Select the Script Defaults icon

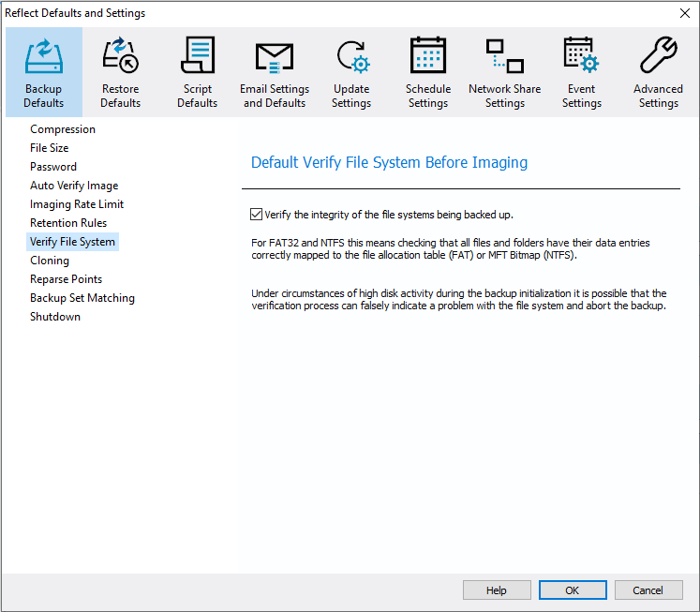click(x=197, y=56)
